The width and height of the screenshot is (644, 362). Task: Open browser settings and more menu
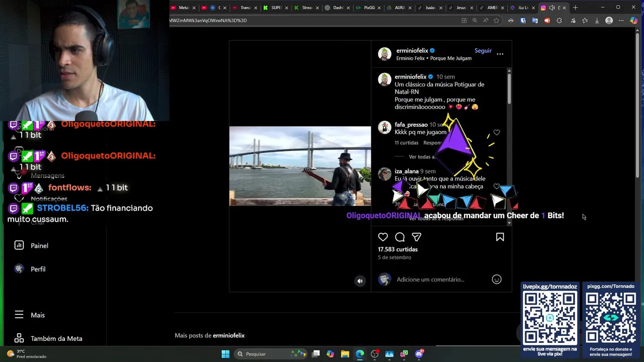point(621,21)
